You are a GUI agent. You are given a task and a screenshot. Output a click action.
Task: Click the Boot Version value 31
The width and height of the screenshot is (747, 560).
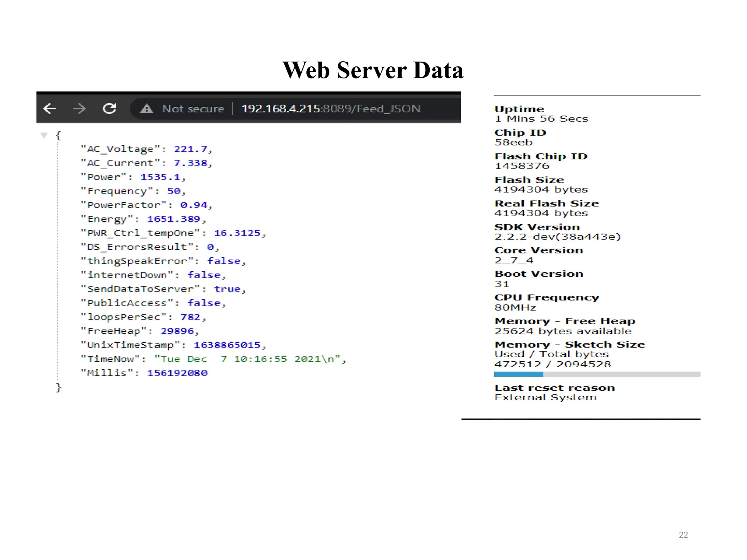502,284
